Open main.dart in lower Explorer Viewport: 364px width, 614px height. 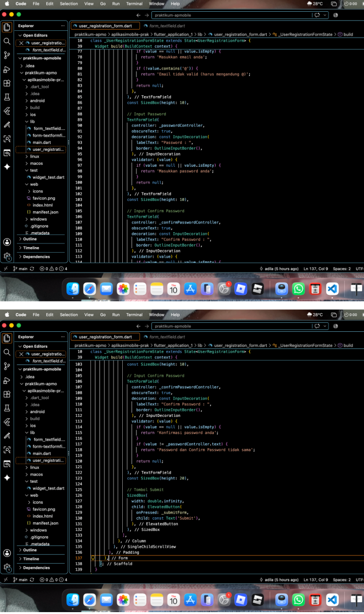click(x=42, y=453)
